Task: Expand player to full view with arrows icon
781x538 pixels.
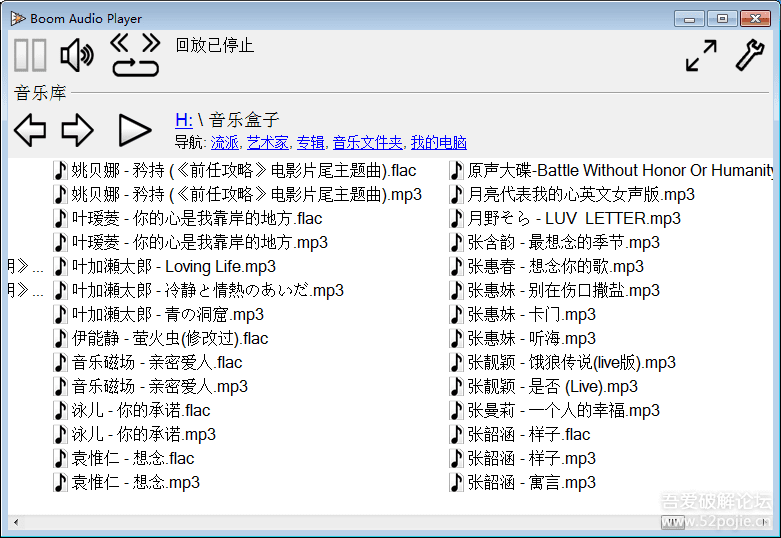Action: pyautogui.click(x=701, y=55)
